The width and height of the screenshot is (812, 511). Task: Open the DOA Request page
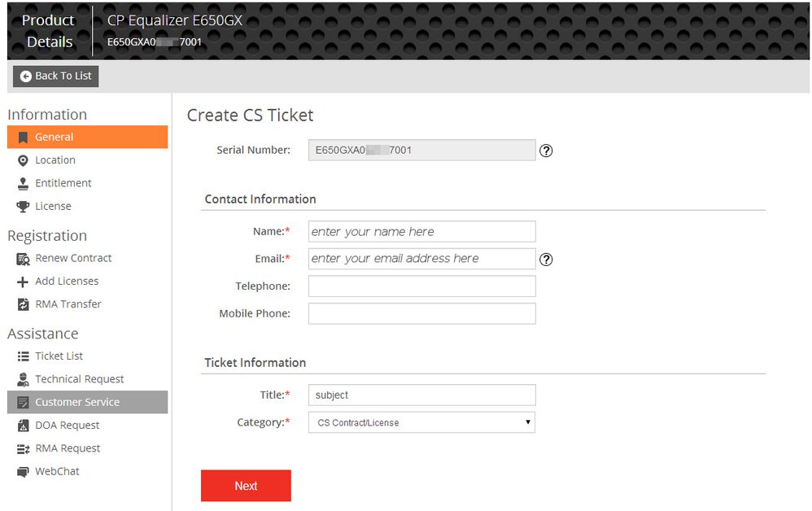67,425
